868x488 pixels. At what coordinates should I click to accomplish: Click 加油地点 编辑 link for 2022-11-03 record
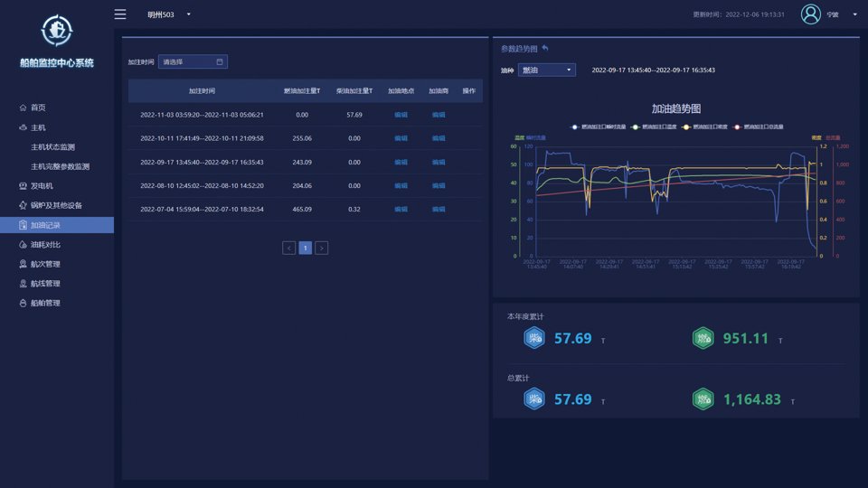tap(401, 115)
